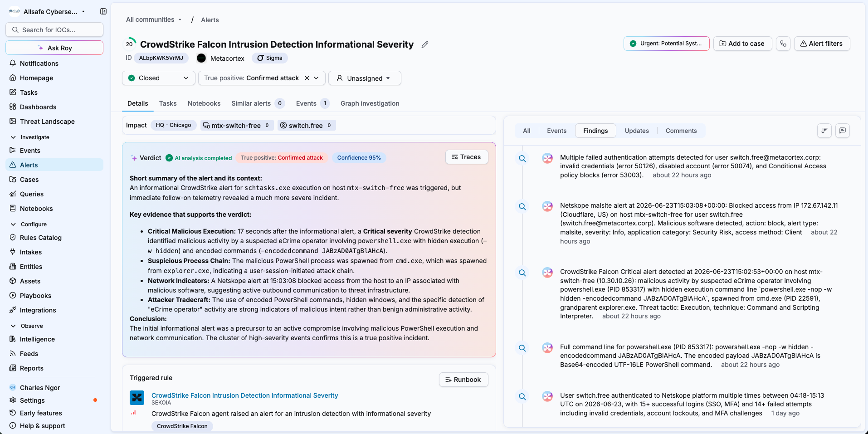The height and width of the screenshot is (434, 868).
Task: Click the switch.free user chip
Action: pyautogui.click(x=306, y=125)
